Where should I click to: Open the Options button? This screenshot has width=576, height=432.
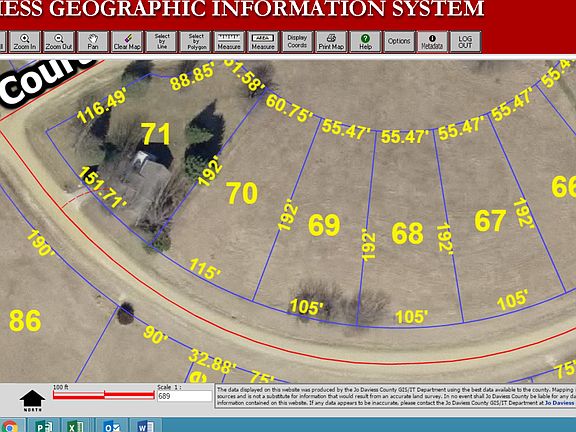coord(399,42)
